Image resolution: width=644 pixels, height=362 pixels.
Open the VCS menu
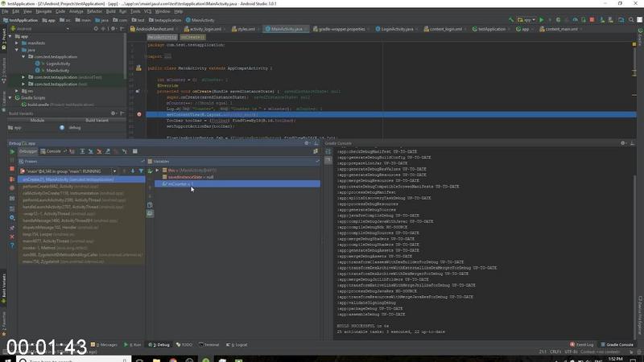tap(147, 11)
